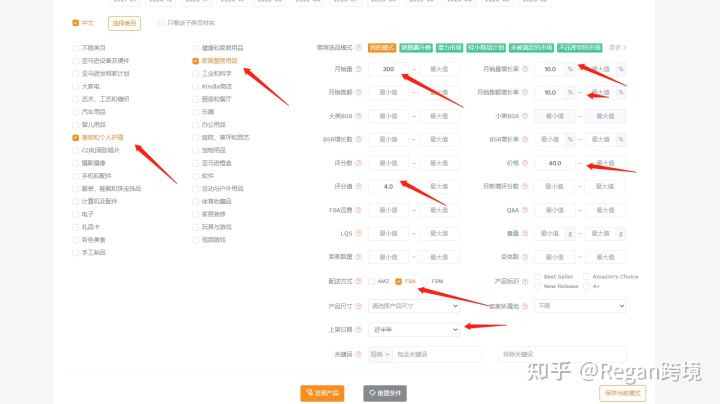Image resolution: width=720 pixels, height=404 pixels.
Task: Click help icon next to Q&A
Action: tap(525, 210)
